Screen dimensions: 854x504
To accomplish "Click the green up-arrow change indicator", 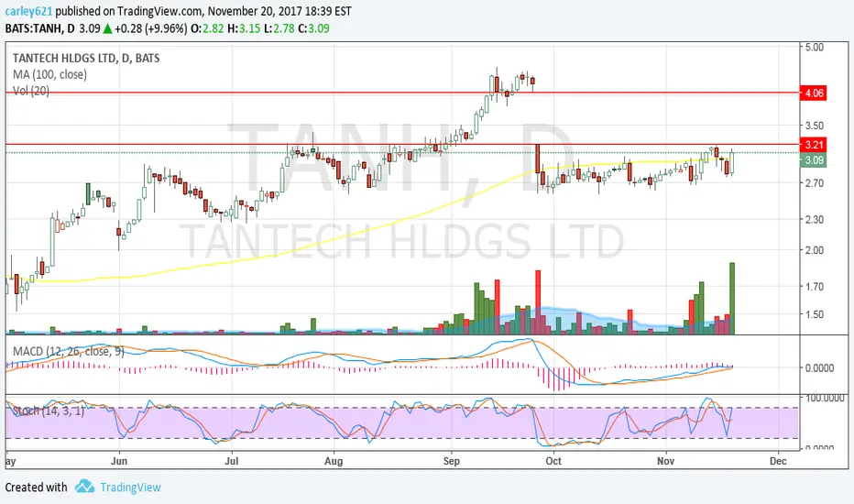I will tap(108, 28).
